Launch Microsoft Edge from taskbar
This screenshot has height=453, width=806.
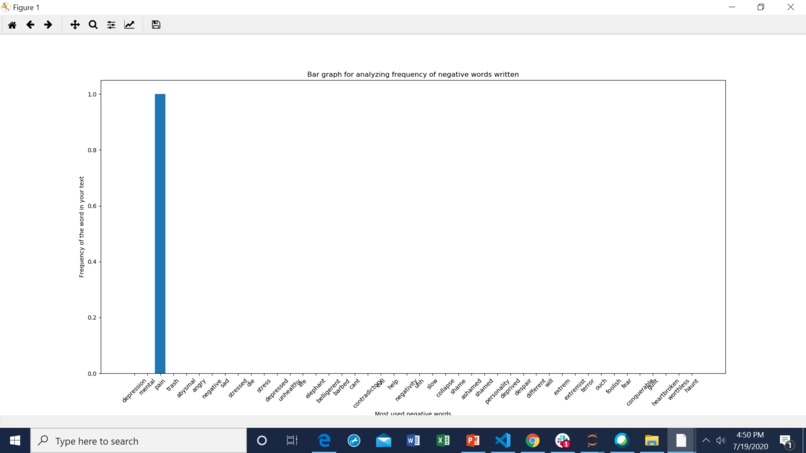click(324, 441)
